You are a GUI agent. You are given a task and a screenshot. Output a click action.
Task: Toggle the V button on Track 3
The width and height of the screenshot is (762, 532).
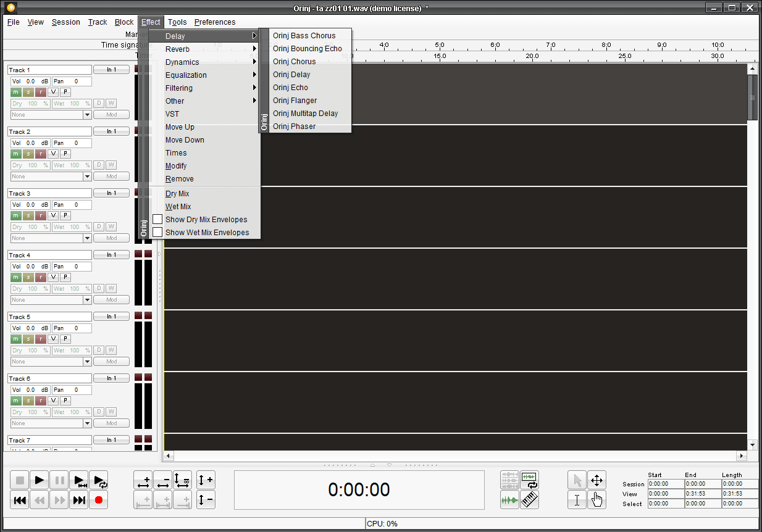53,215
